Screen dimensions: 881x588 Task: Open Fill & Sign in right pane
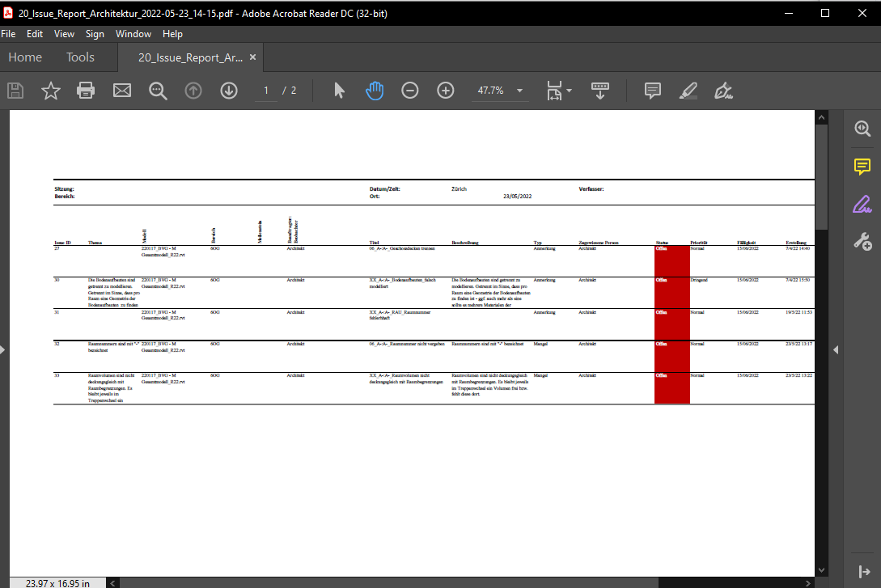click(862, 205)
